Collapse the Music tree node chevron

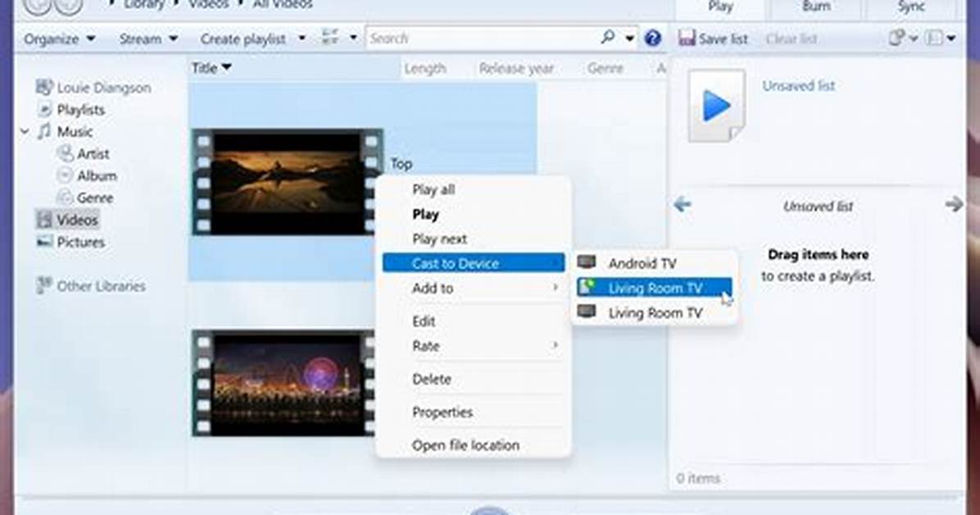click(x=25, y=132)
